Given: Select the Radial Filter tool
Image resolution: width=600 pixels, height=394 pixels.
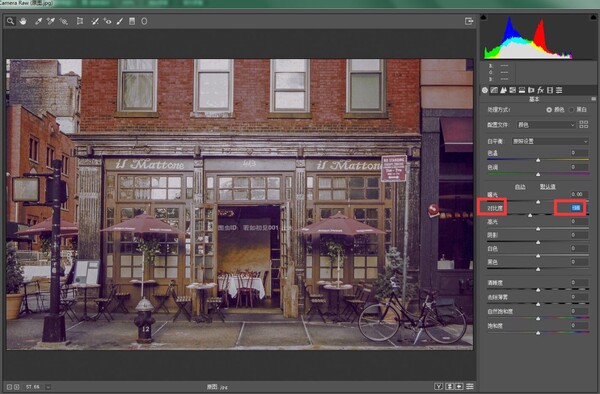Looking at the screenshot, I should click(x=144, y=21).
